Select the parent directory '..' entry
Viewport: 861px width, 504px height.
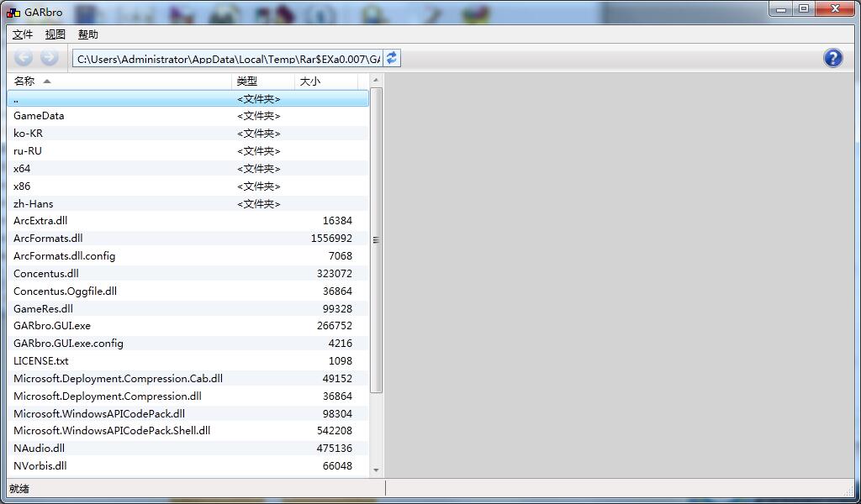[16, 99]
